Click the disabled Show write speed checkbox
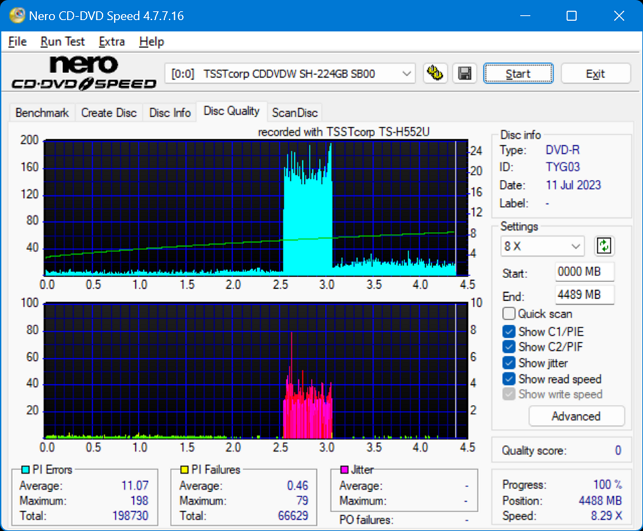643x531 pixels. click(x=508, y=394)
